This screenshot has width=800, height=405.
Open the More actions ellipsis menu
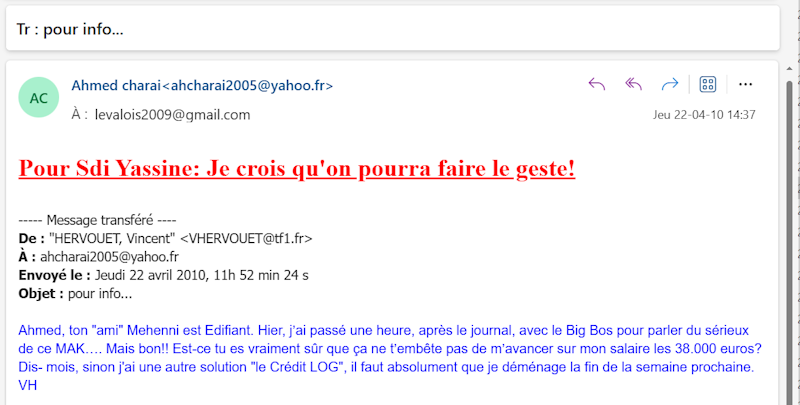click(745, 84)
